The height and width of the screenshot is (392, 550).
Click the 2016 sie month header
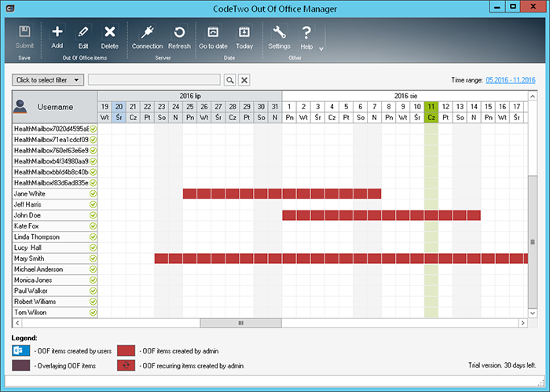click(x=405, y=96)
